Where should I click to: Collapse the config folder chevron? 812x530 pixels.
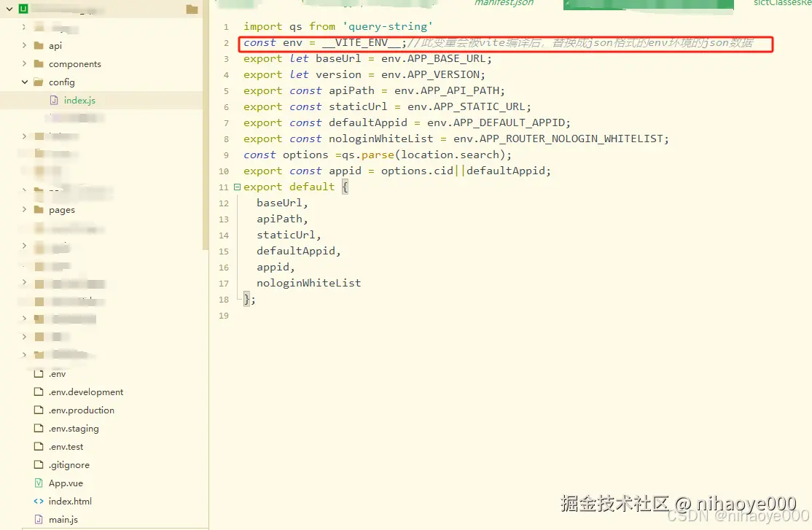[x=24, y=82]
